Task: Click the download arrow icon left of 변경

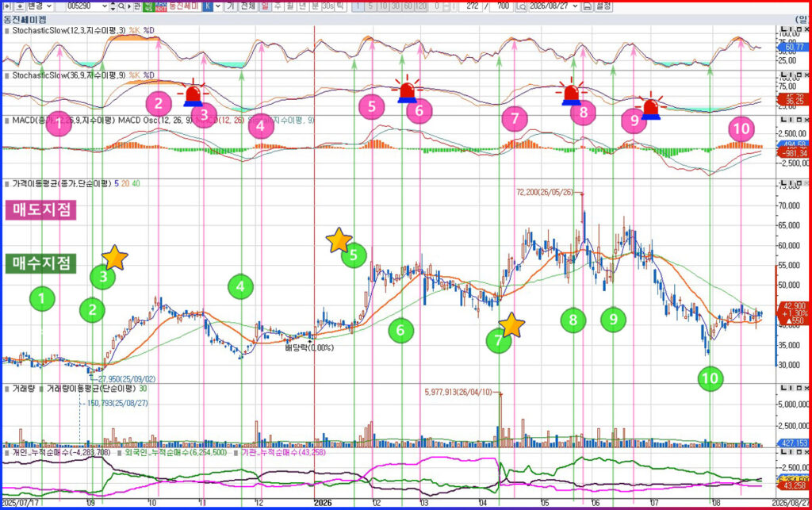Action: point(19,6)
